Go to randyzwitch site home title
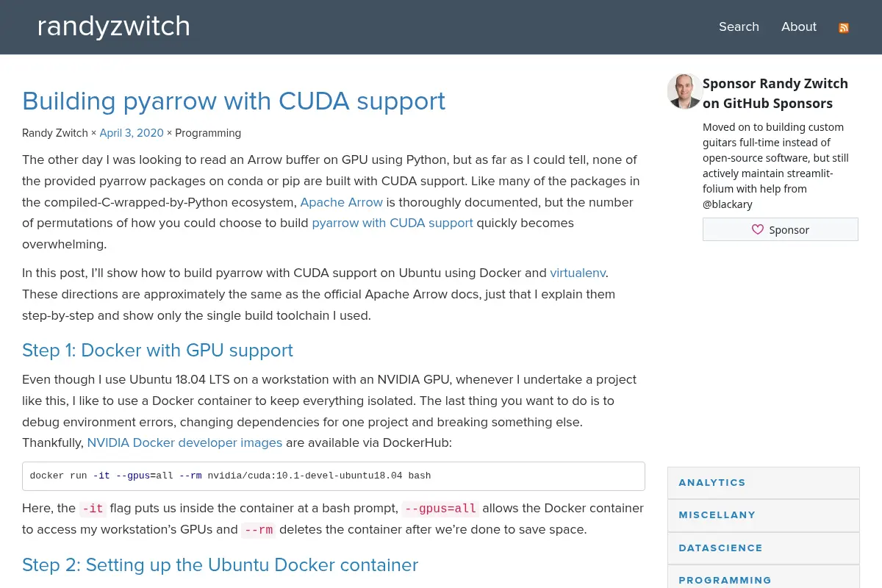Screen dimensions: 882x588 click(114, 26)
